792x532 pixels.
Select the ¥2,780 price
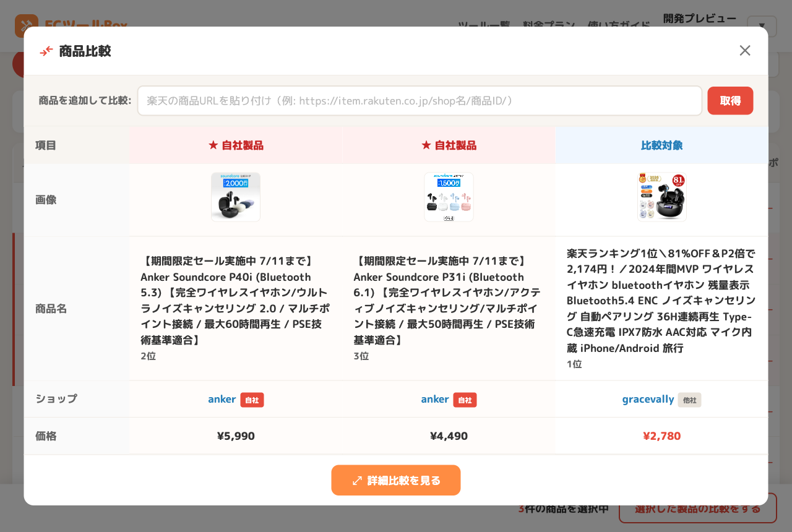[662, 436]
